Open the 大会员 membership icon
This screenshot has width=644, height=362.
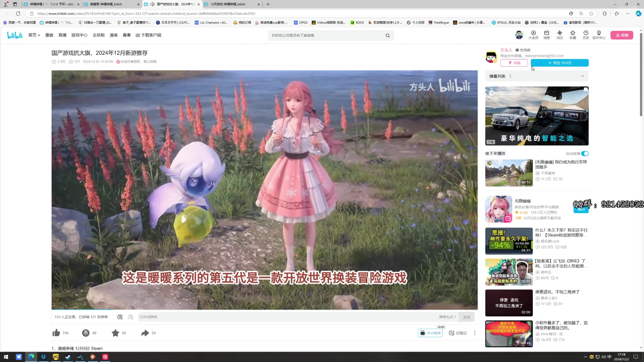[x=533, y=35]
